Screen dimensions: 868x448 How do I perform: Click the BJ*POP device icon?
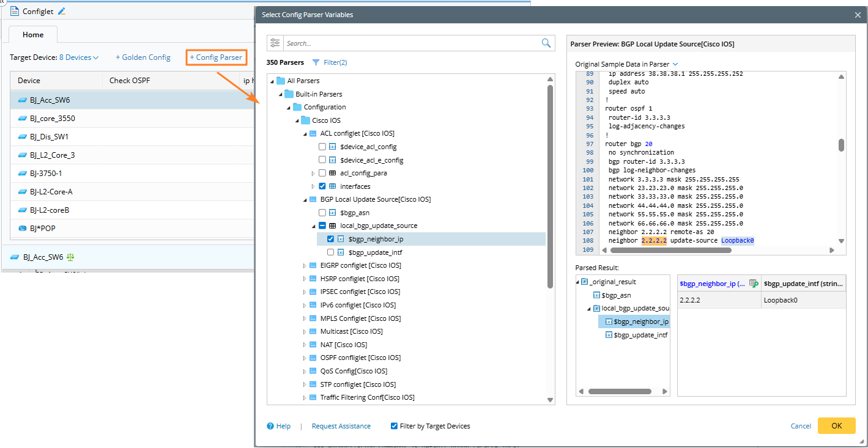(23, 229)
